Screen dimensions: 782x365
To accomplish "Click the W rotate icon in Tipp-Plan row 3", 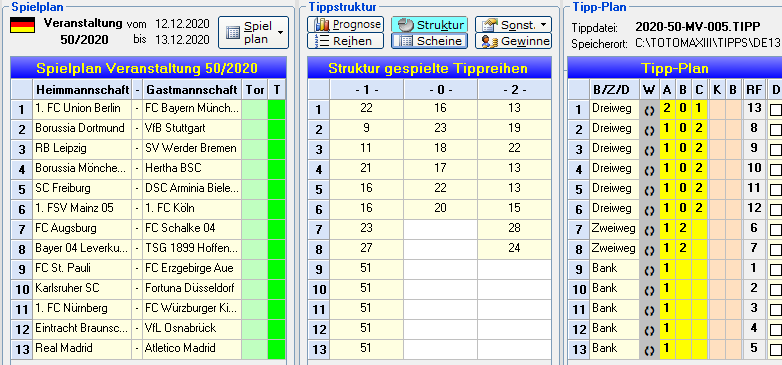I will coord(649,150).
